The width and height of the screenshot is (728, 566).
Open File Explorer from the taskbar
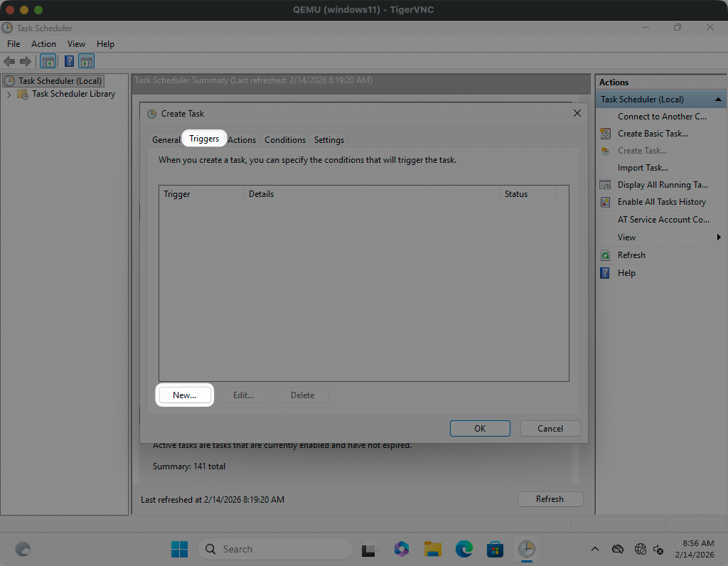tap(433, 549)
